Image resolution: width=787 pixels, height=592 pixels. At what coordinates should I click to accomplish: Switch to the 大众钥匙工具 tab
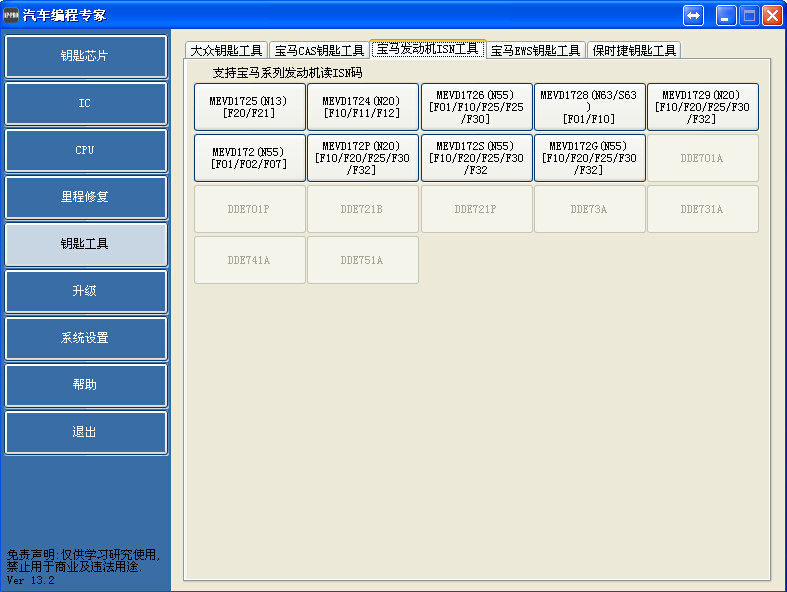coord(226,51)
